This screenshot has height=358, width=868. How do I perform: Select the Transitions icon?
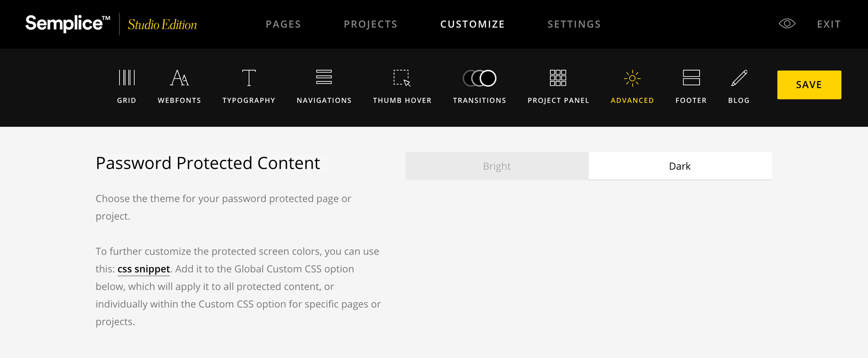click(480, 78)
